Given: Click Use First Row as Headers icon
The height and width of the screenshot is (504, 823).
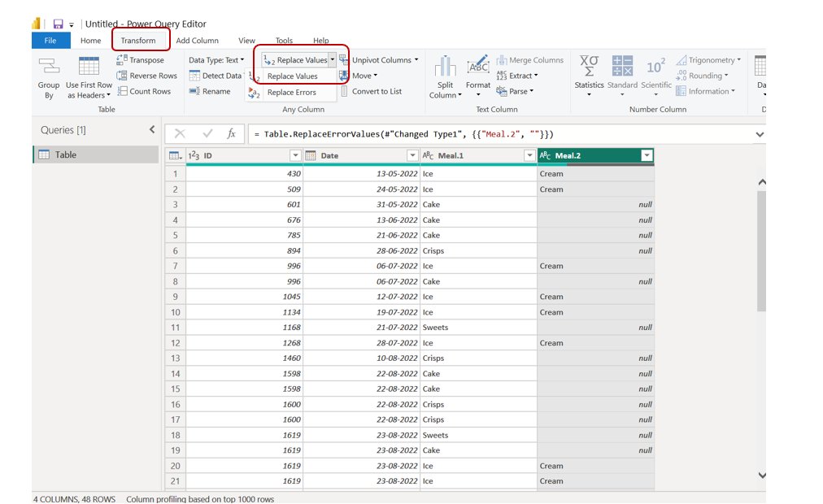Looking at the screenshot, I should pyautogui.click(x=89, y=66).
